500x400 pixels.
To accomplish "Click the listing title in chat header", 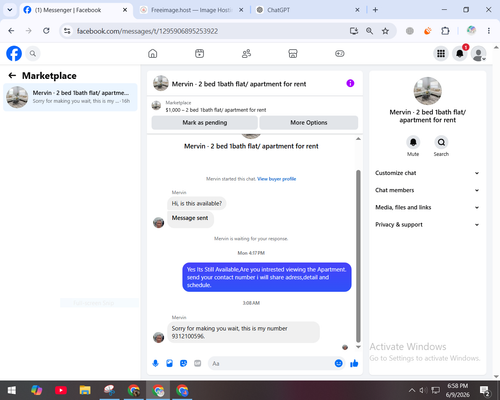I will [239, 84].
